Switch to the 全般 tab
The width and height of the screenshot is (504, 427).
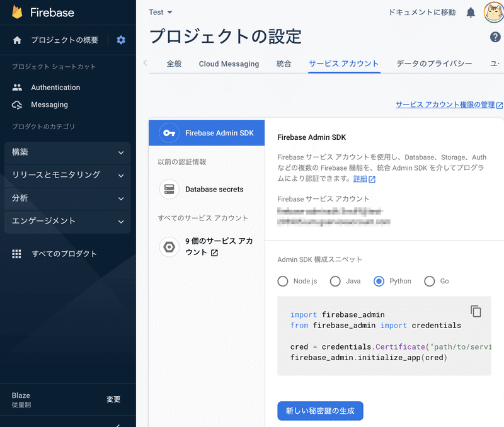174,64
